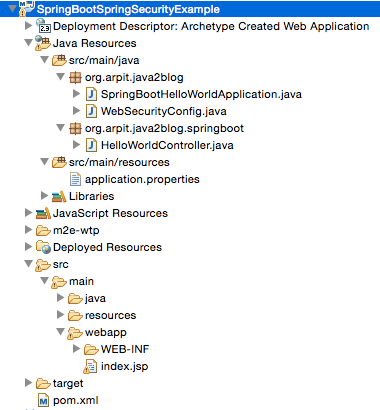Click the WebSecurityConfig.java file icon
Screen dimensions: 380x410
tap(91, 111)
